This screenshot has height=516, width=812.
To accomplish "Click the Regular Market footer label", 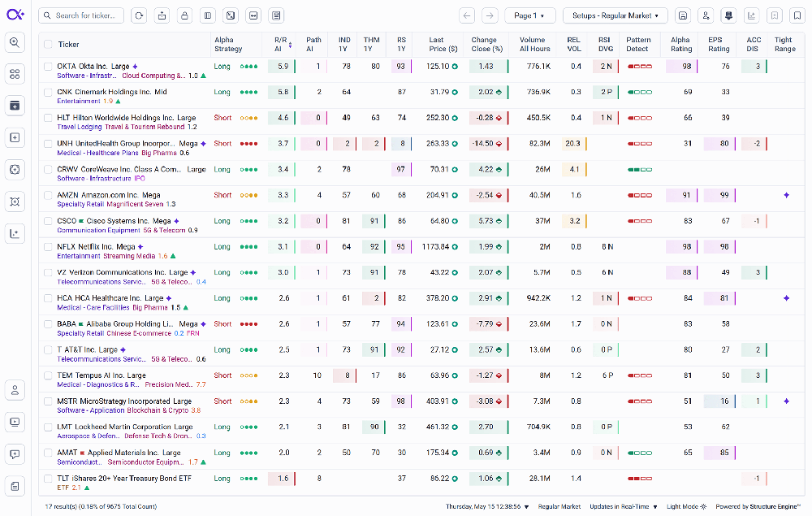I will [559, 507].
